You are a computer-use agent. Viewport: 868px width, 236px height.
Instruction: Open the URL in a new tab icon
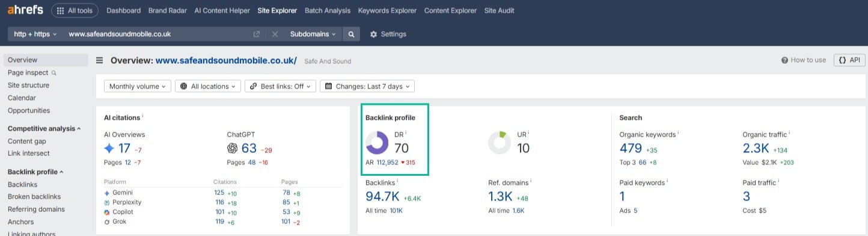click(x=257, y=34)
